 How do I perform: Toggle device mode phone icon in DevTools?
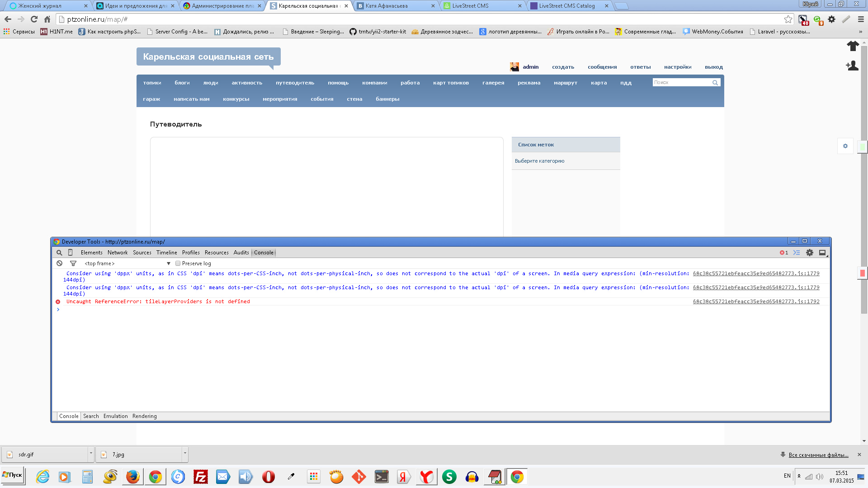70,253
